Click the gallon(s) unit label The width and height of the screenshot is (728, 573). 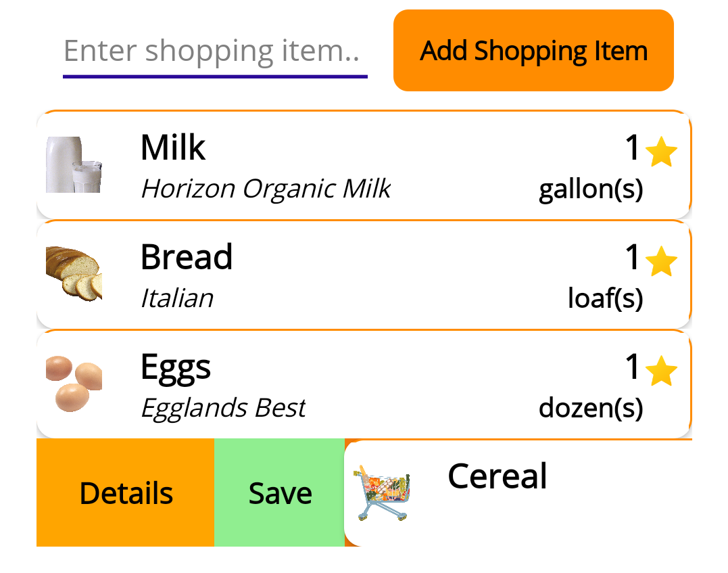[x=591, y=189]
